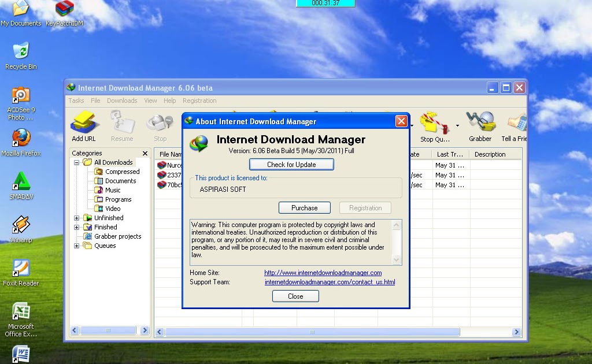The width and height of the screenshot is (592, 364).
Task: Open the Stop Queue dropdown arrow
Action: tap(457, 125)
